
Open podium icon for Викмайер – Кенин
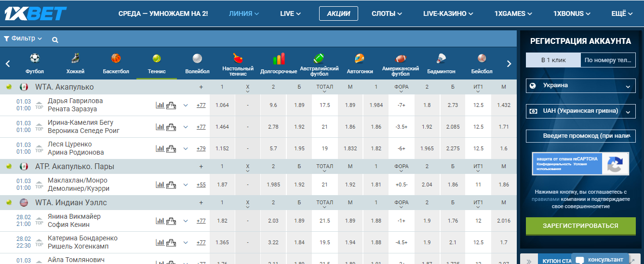[171, 221]
